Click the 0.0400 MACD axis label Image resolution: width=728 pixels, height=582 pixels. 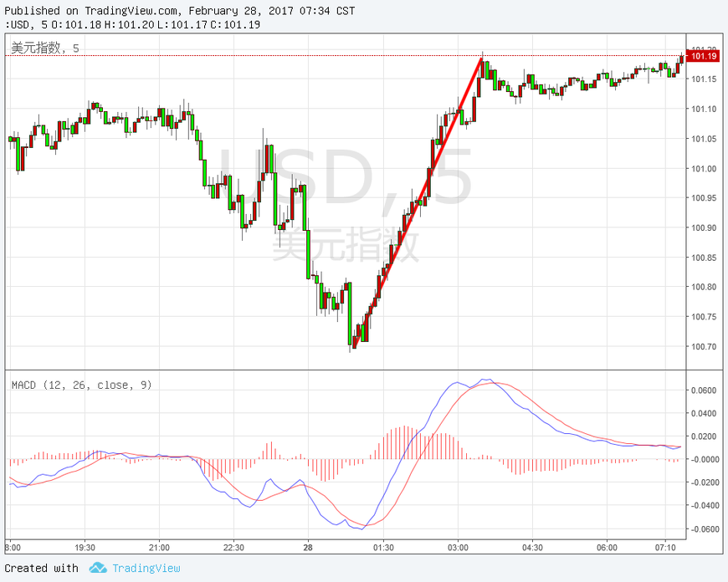pos(704,414)
